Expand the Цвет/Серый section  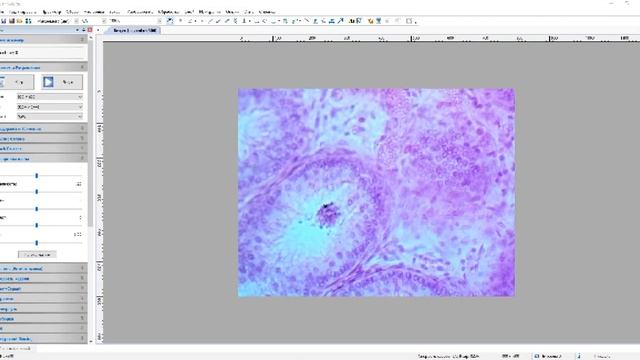[43, 288]
